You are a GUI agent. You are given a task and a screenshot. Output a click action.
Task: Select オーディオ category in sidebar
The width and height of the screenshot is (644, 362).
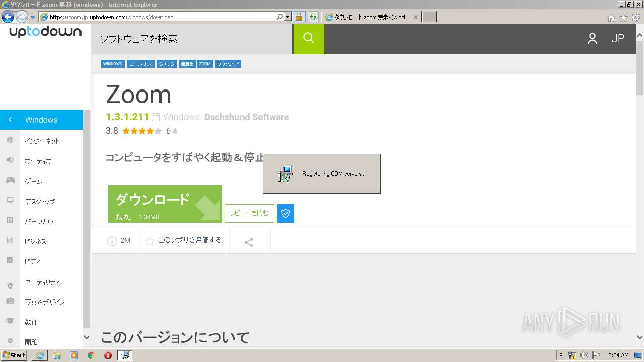click(38, 161)
